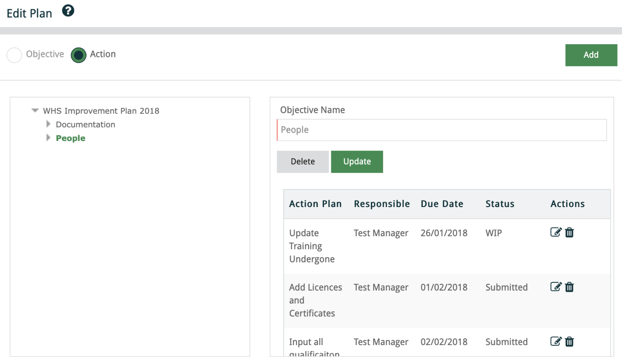Select Documentation in the plan tree

tap(86, 124)
